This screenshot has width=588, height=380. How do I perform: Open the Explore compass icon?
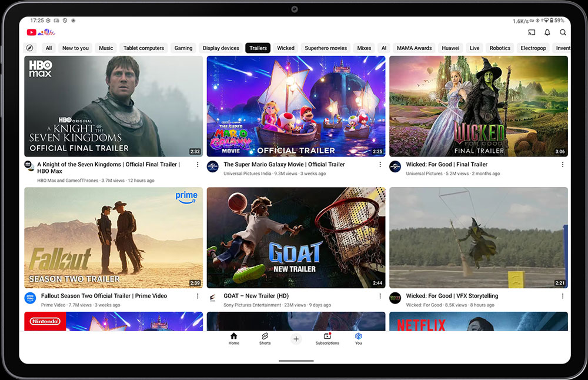coord(30,48)
